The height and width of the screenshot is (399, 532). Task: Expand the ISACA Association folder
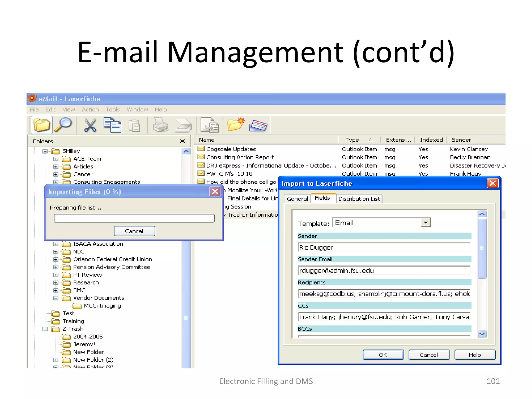56,244
